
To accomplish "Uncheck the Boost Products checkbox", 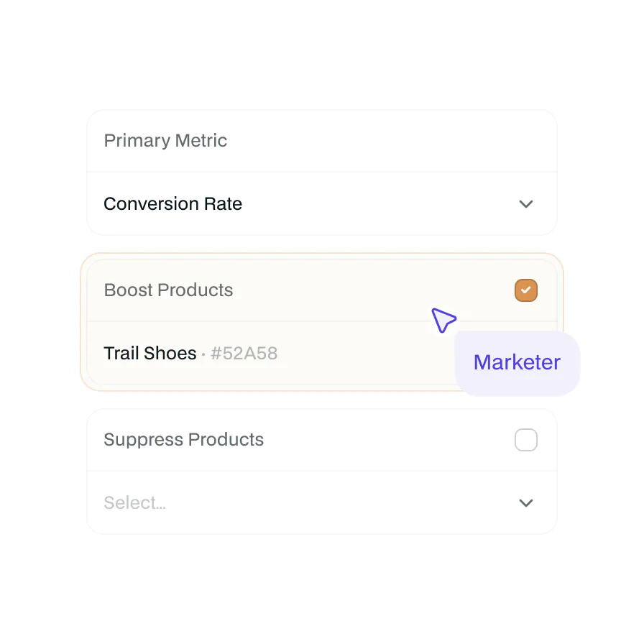I will [525, 290].
